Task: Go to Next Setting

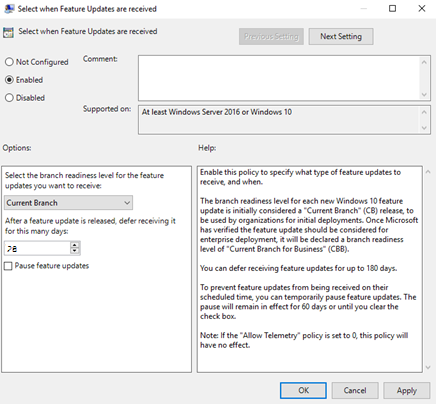Action: pos(341,36)
